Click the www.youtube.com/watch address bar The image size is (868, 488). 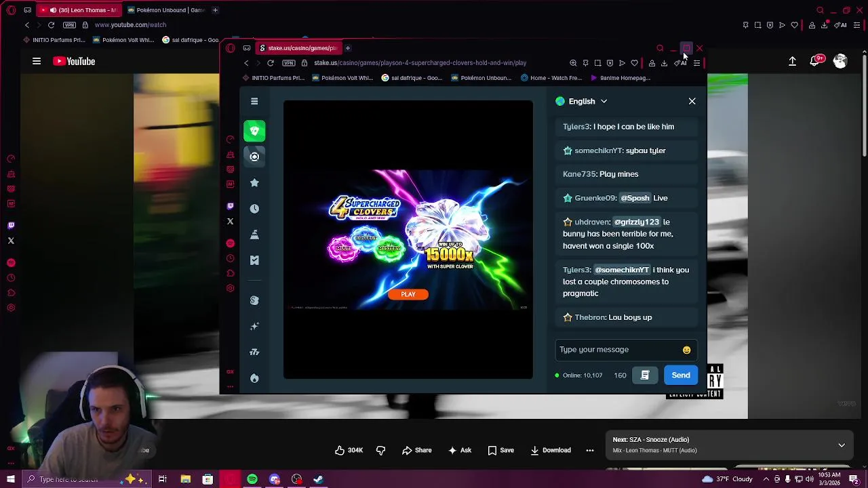point(130,25)
